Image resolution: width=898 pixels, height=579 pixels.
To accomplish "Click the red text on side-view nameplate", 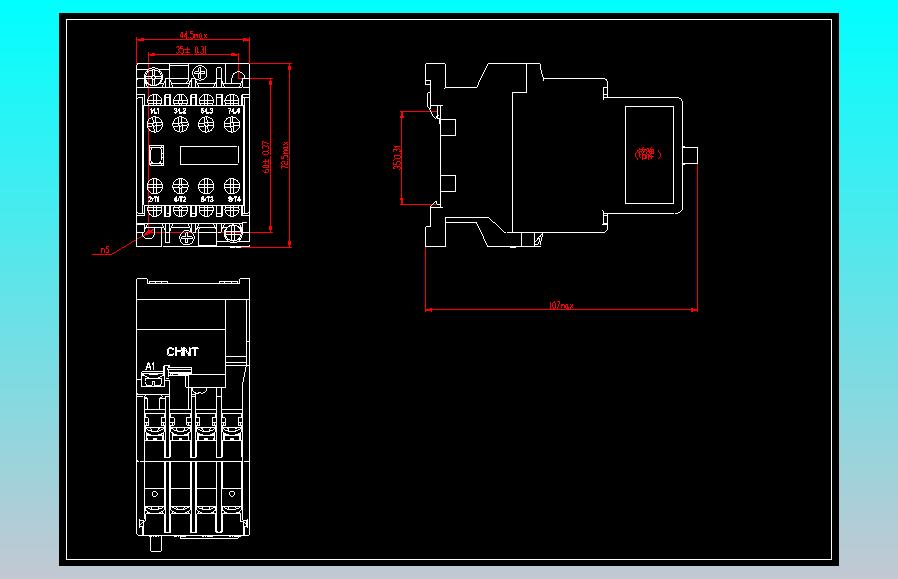I will 648,153.
